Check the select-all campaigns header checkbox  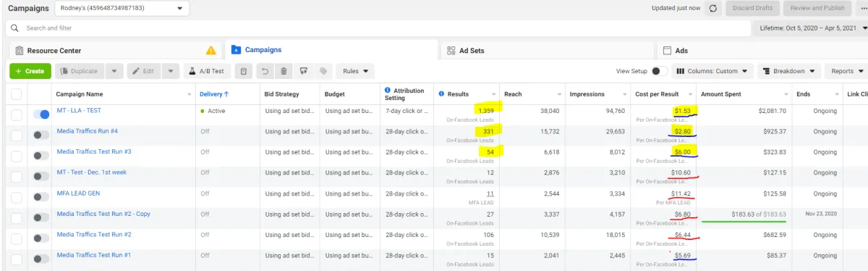[x=16, y=94]
